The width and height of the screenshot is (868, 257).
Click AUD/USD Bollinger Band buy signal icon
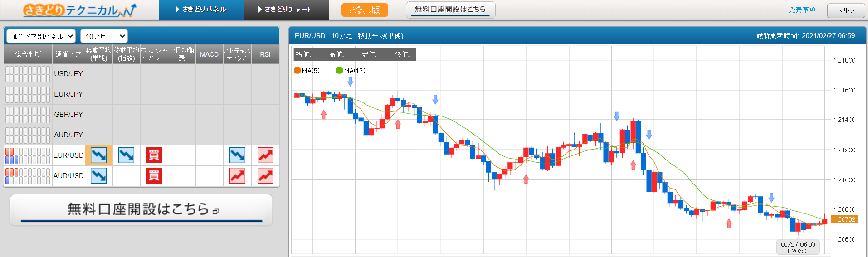pyautogui.click(x=154, y=176)
